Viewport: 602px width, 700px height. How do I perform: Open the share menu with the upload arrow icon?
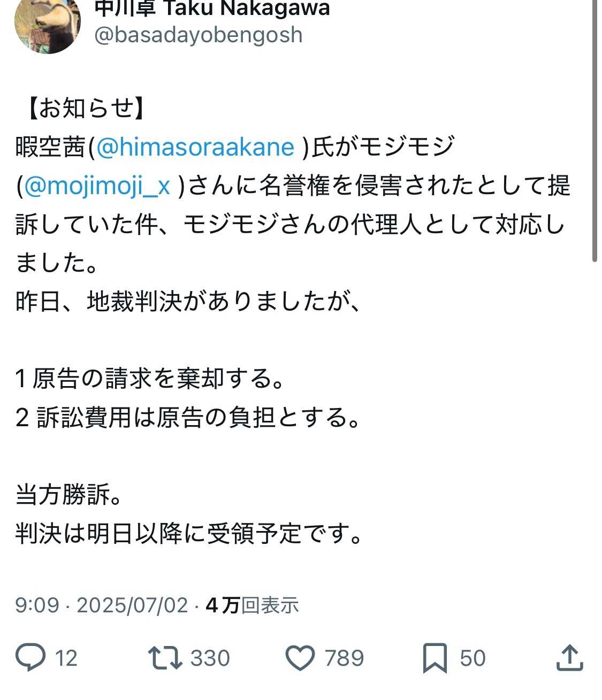pos(569,658)
